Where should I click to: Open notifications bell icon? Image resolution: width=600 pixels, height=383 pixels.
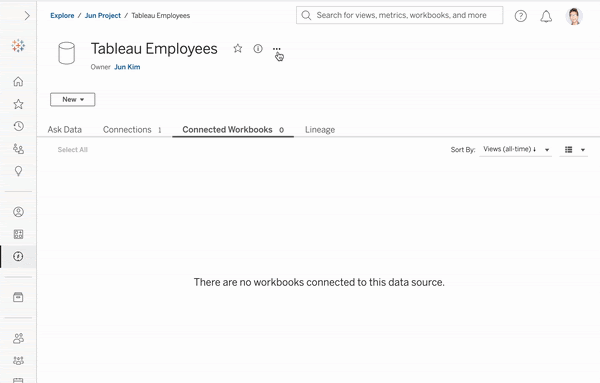tap(546, 16)
